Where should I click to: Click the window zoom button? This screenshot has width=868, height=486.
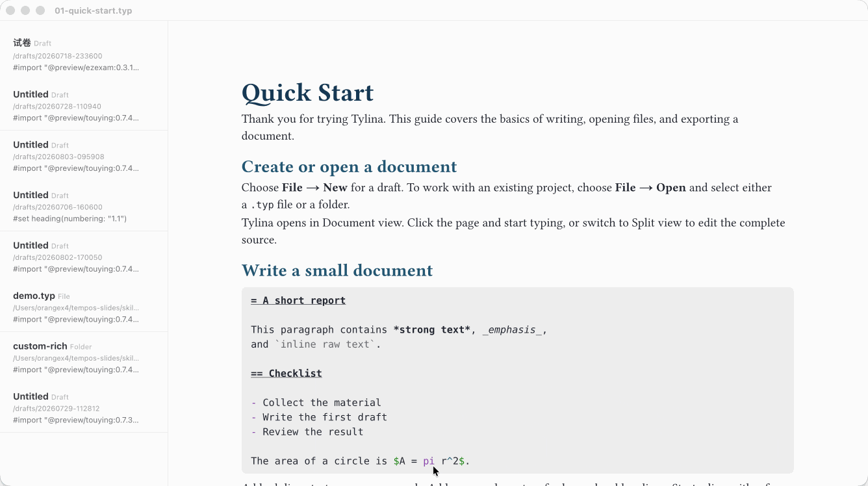[x=40, y=10]
